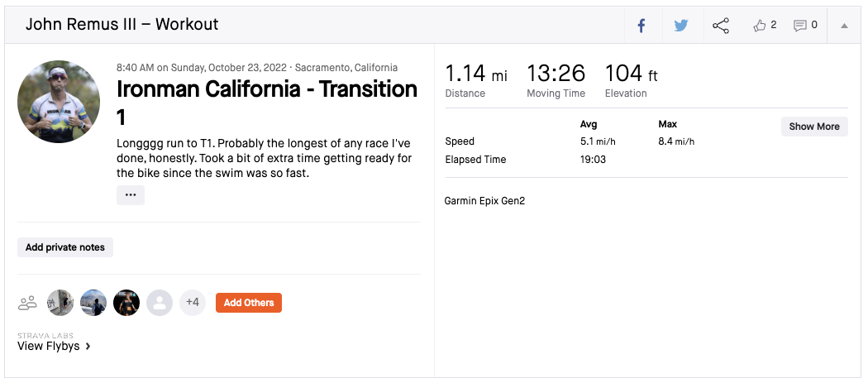Give kudos with thumbs-up icon
The image size is (868, 383).
point(761,26)
